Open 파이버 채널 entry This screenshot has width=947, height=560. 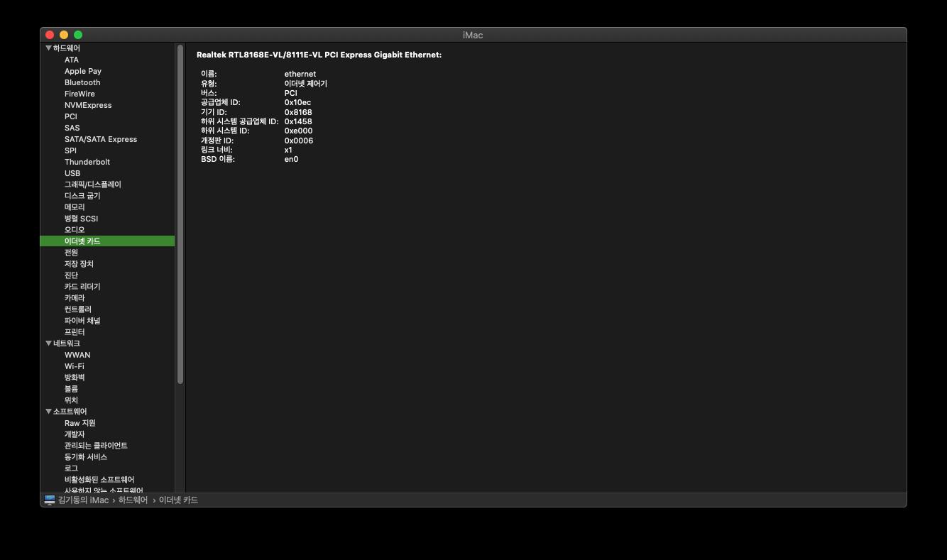(82, 321)
